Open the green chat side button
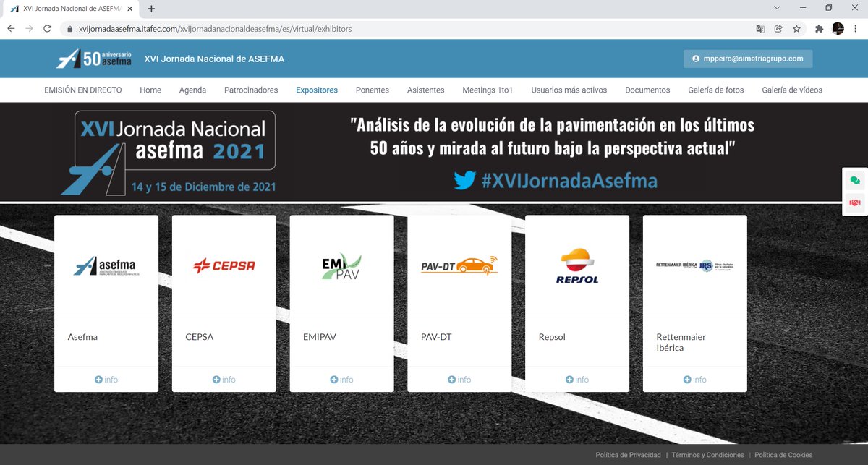 (855, 180)
